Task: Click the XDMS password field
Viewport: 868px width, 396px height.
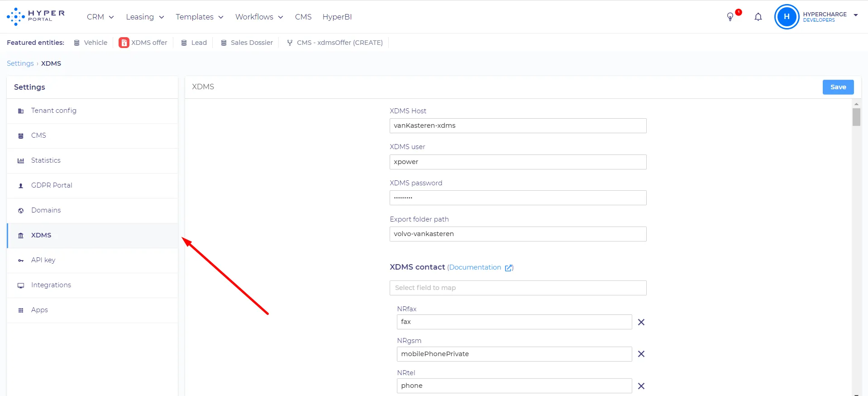Action: (518, 198)
